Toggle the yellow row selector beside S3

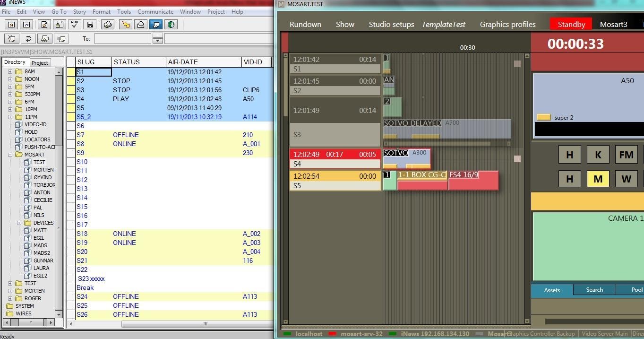pyautogui.click(x=71, y=90)
